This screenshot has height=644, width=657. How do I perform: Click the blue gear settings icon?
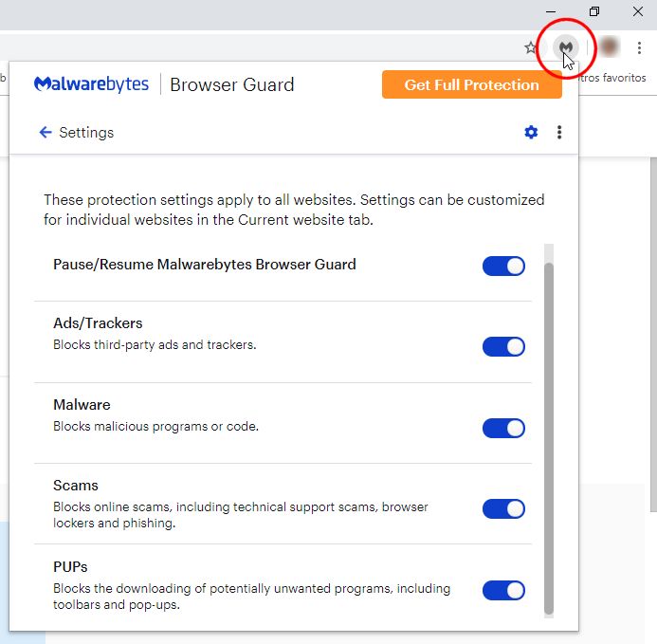click(531, 132)
